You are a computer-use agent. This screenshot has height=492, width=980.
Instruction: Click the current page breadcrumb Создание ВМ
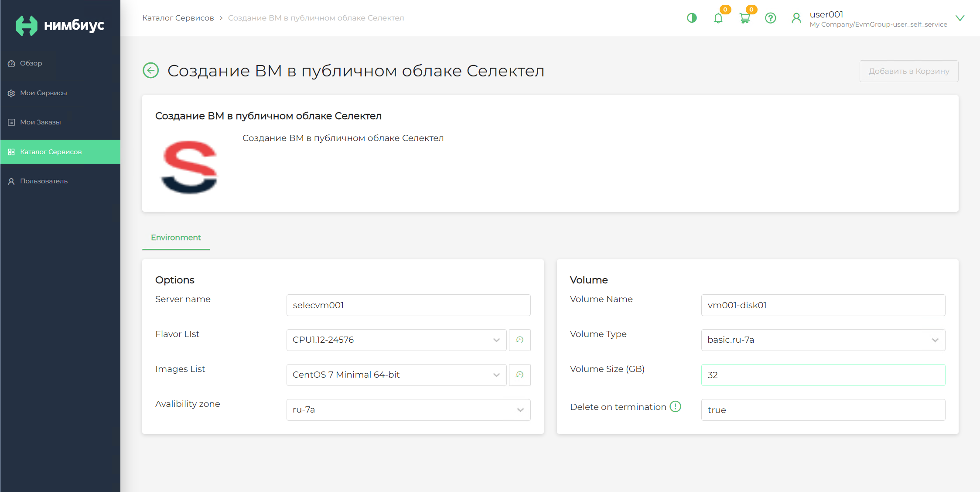click(316, 18)
